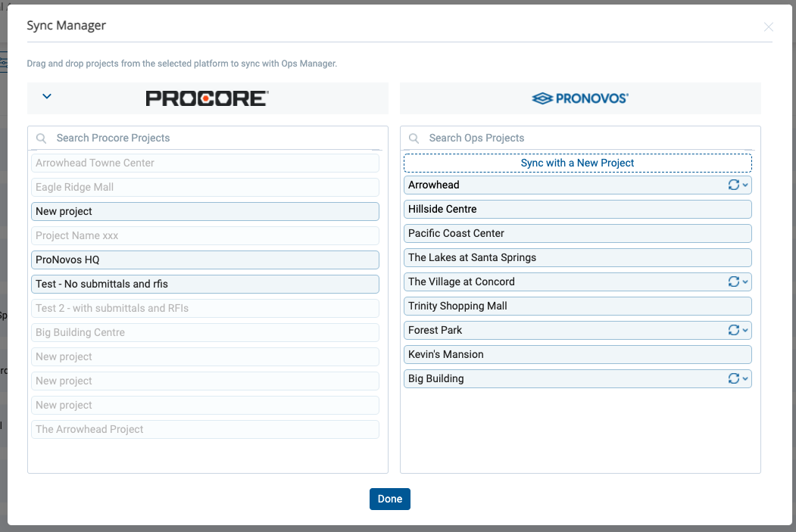
Task: Focus the Search Procore Projects field
Action: (x=208, y=138)
